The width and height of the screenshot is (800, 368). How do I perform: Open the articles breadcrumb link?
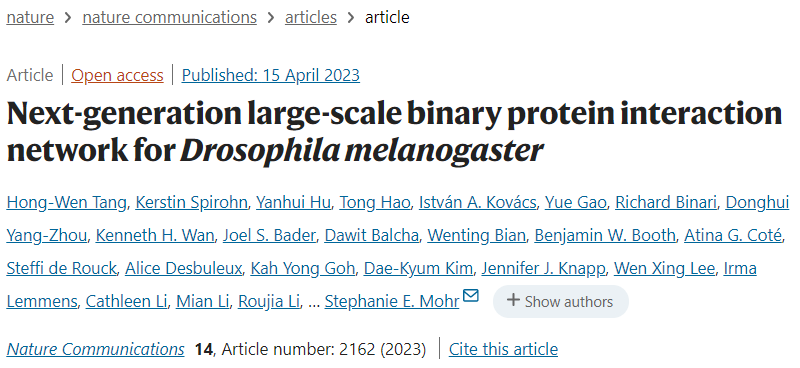311,17
